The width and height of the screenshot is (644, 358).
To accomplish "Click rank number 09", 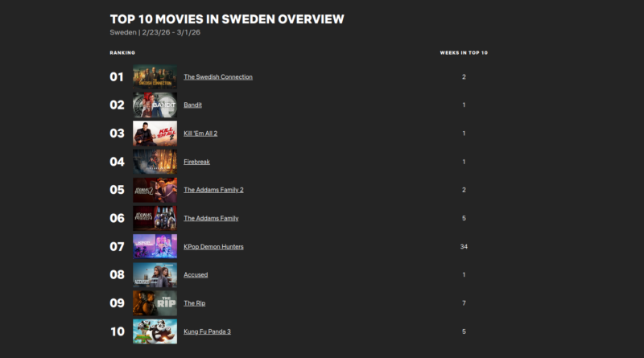I will [x=117, y=303].
